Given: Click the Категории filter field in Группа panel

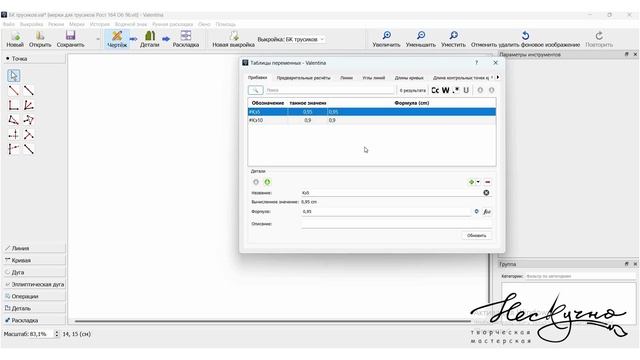Looking at the screenshot, I should (x=580, y=276).
